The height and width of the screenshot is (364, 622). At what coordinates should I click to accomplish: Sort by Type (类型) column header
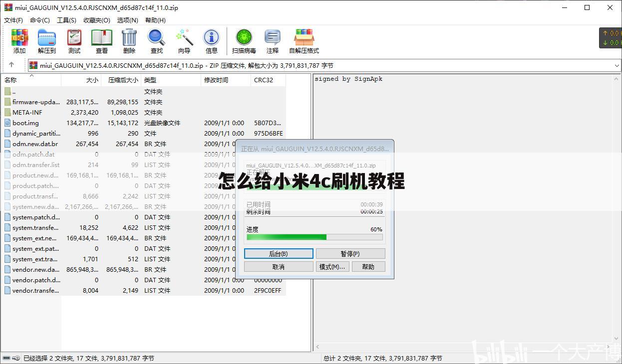tap(171, 80)
